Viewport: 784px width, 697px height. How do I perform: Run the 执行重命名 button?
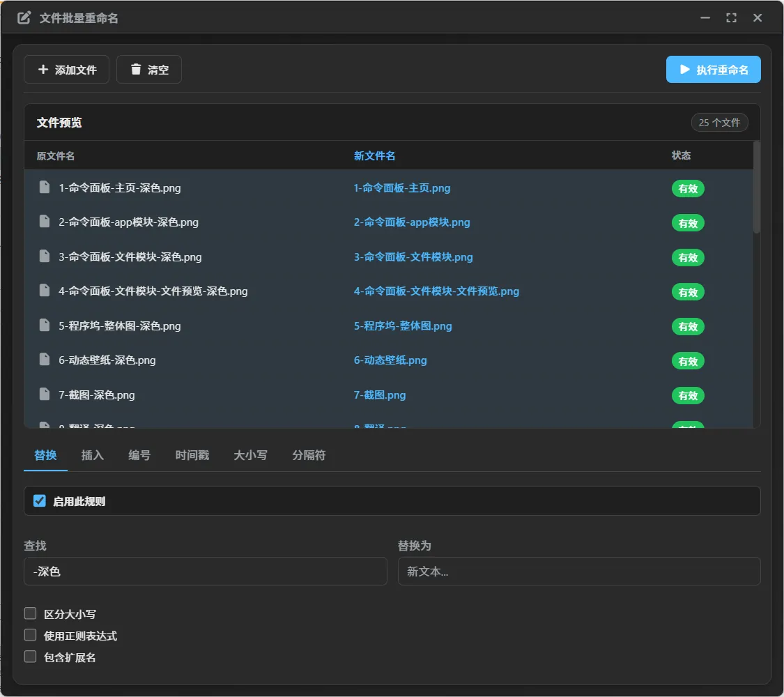[714, 70]
